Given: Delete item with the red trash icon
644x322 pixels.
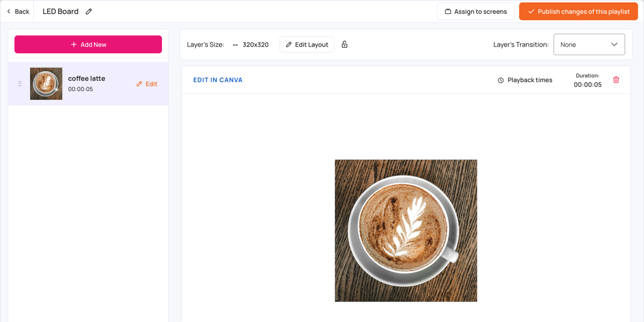Looking at the screenshot, I should coord(616,80).
